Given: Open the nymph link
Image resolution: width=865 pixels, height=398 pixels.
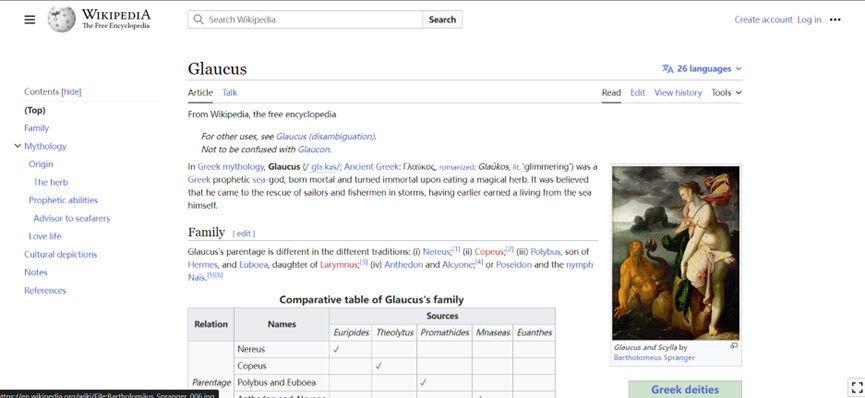Looking at the screenshot, I should click(x=580, y=265).
